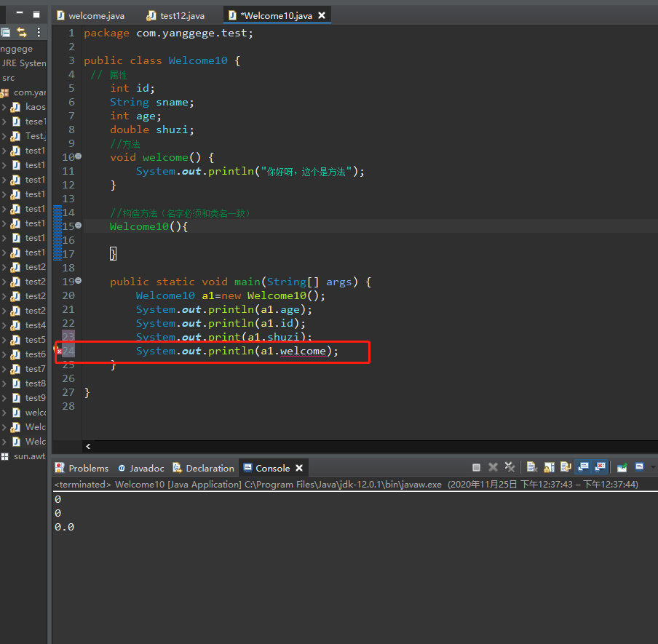Open the console selection dropdown arrow
The image size is (658, 644).
[653, 467]
